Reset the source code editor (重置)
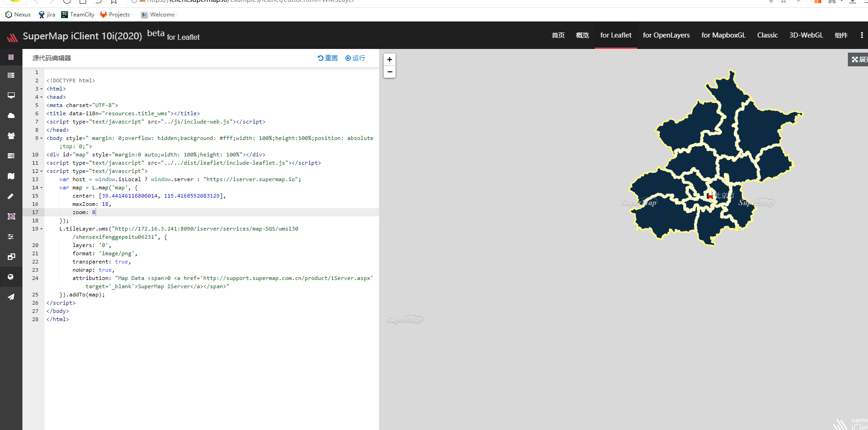Viewport: 868px width, 430px height. (x=328, y=58)
